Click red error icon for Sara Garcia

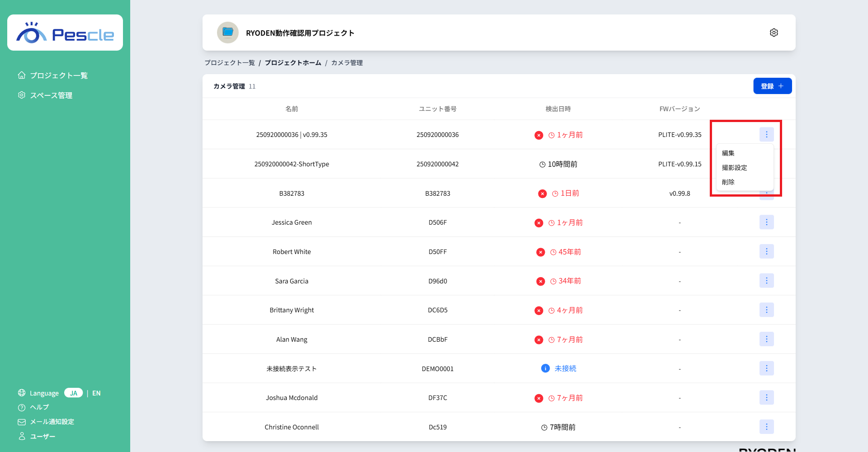click(x=540, y=281)
